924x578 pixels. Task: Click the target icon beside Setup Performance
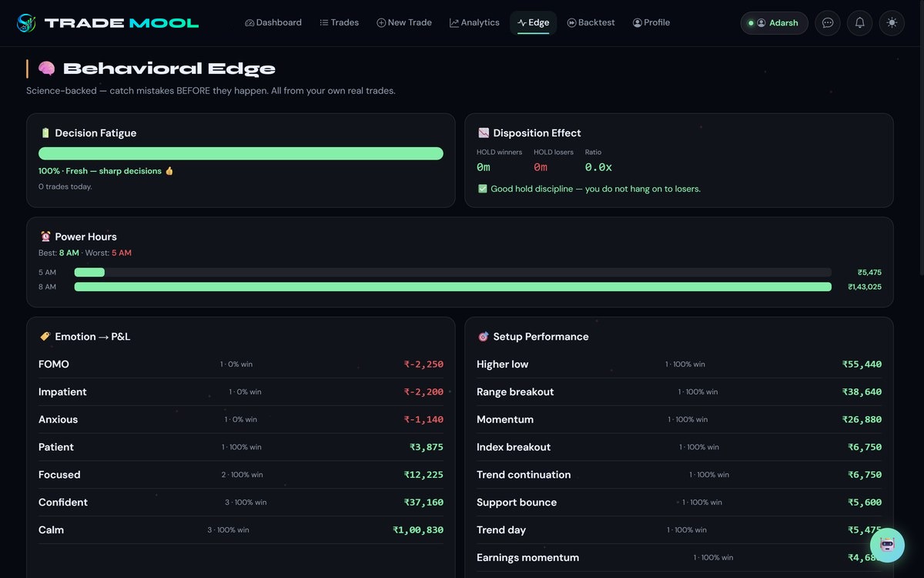tap(484, 337)
